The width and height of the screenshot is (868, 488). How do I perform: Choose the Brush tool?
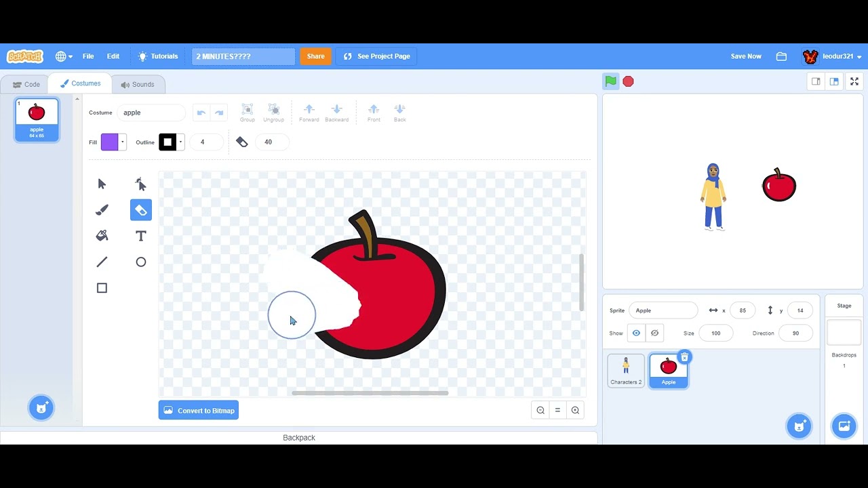click(102, 210)
